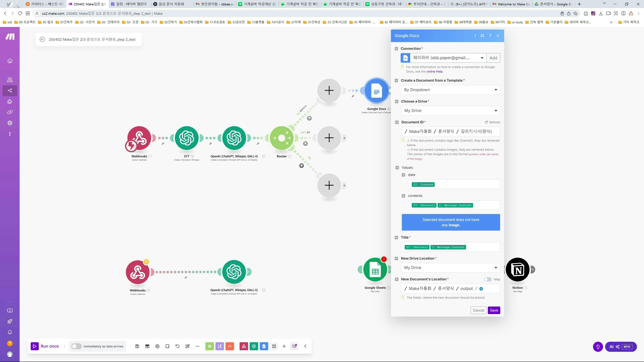The image size is (644, 362).
Task: Open the Create a Document from Template dropdown
Action: [x=450, y=90]
